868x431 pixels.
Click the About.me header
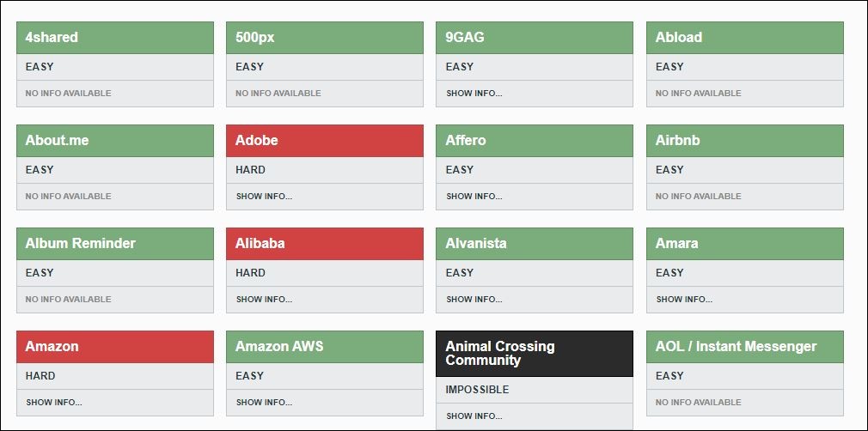tap(57, 141)
